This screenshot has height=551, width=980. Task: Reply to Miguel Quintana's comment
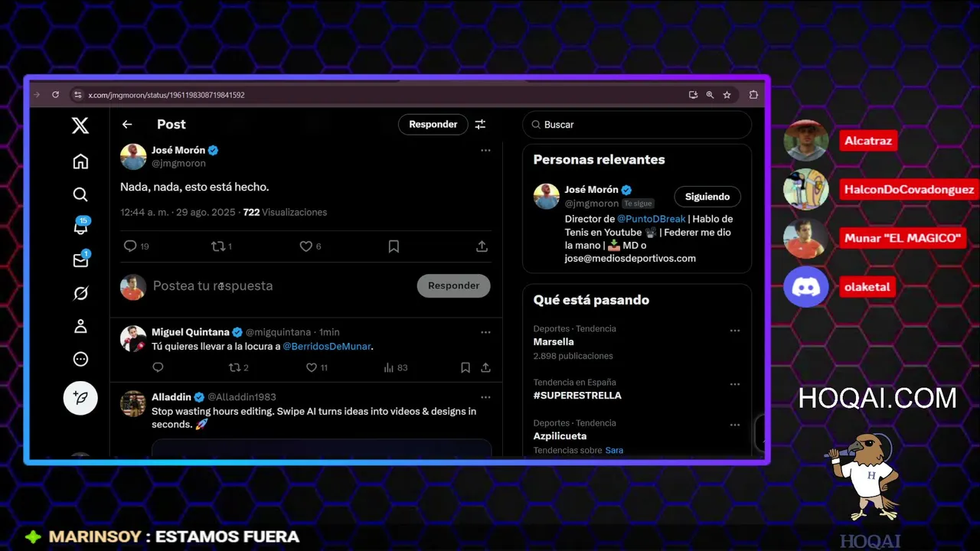pos(158,367)
